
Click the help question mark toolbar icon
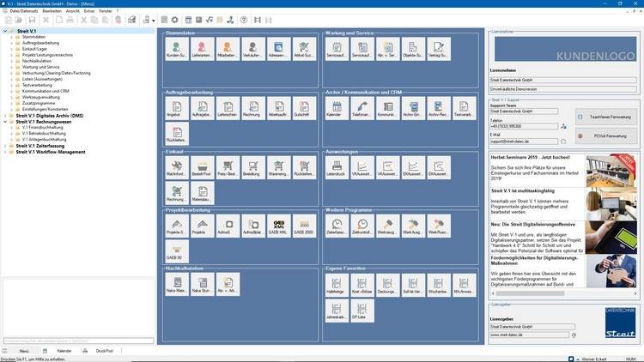pyautogui.click(x=244, y=20)
